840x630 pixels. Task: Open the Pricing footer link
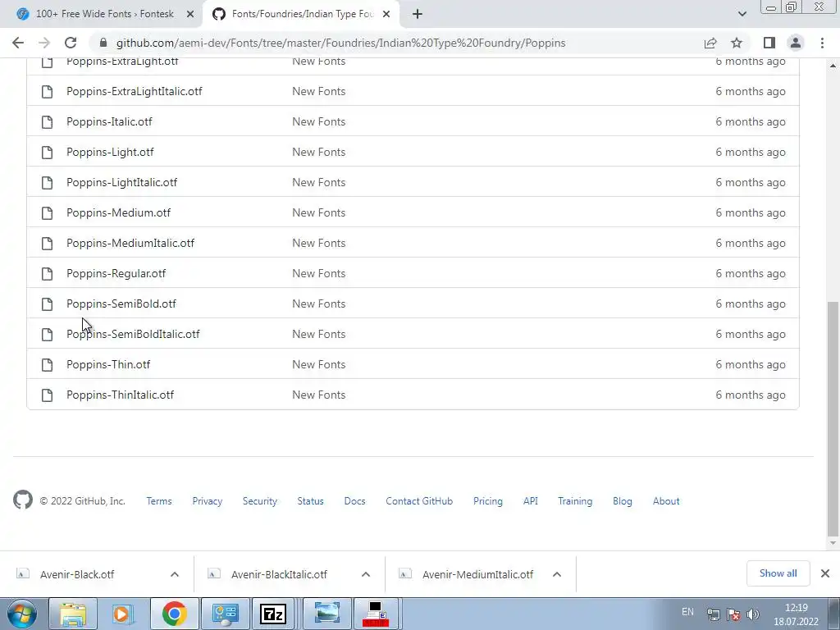[488, 501]
